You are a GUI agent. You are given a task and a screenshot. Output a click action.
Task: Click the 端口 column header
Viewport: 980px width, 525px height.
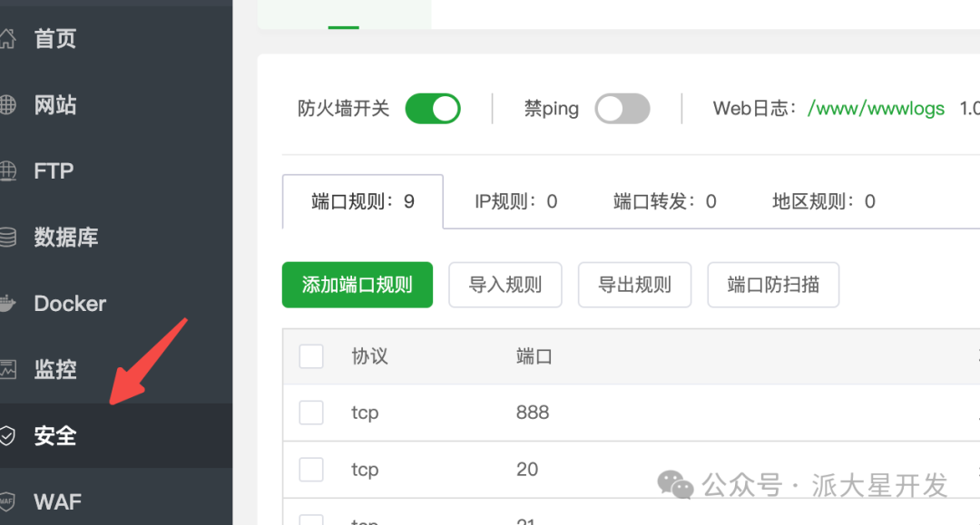534,356
